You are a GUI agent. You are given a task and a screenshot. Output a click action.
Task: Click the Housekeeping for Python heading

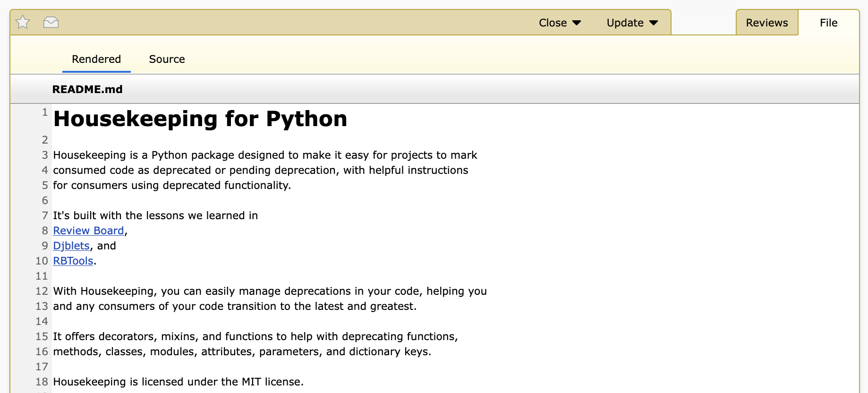(x=200, y=119)
